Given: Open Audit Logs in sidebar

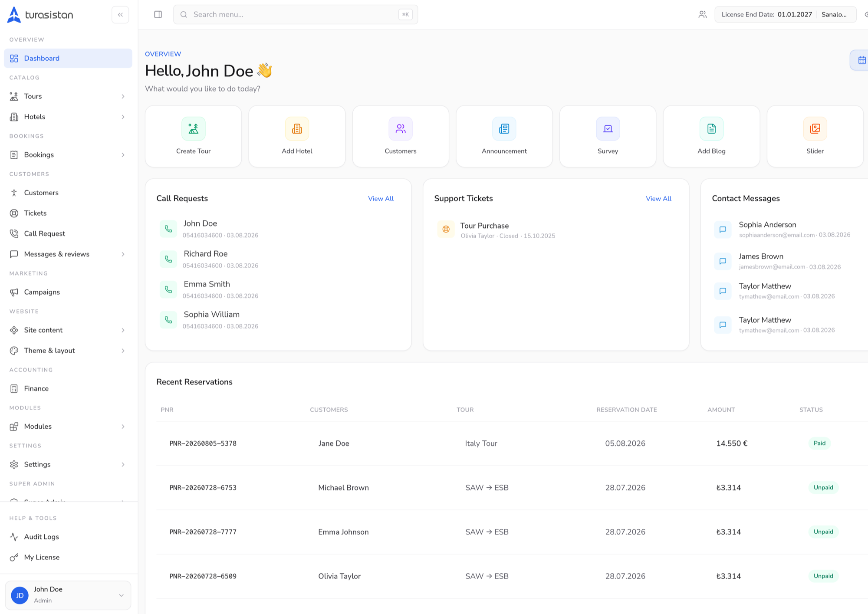Looking at the screenshot, I should tap(68, 537).
